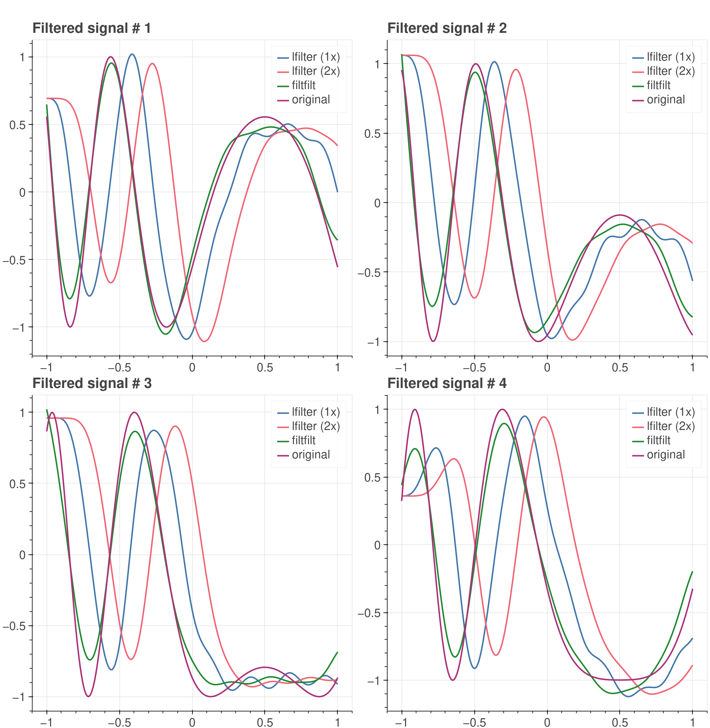
Task: Click the 'Filtered signal # 1' plot title
Action: pos(92,28)
